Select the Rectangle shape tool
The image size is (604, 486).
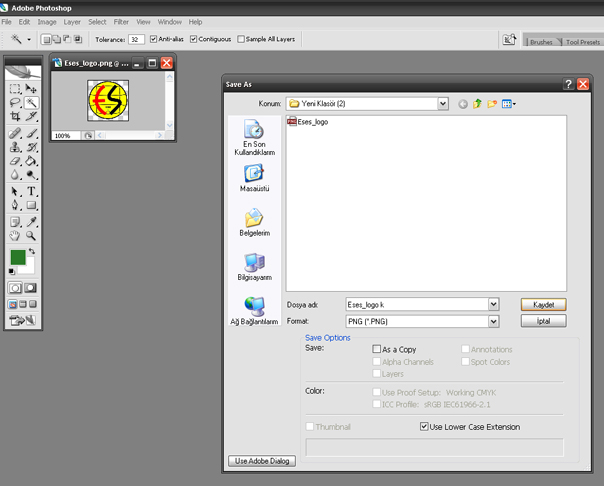point(31,205)
